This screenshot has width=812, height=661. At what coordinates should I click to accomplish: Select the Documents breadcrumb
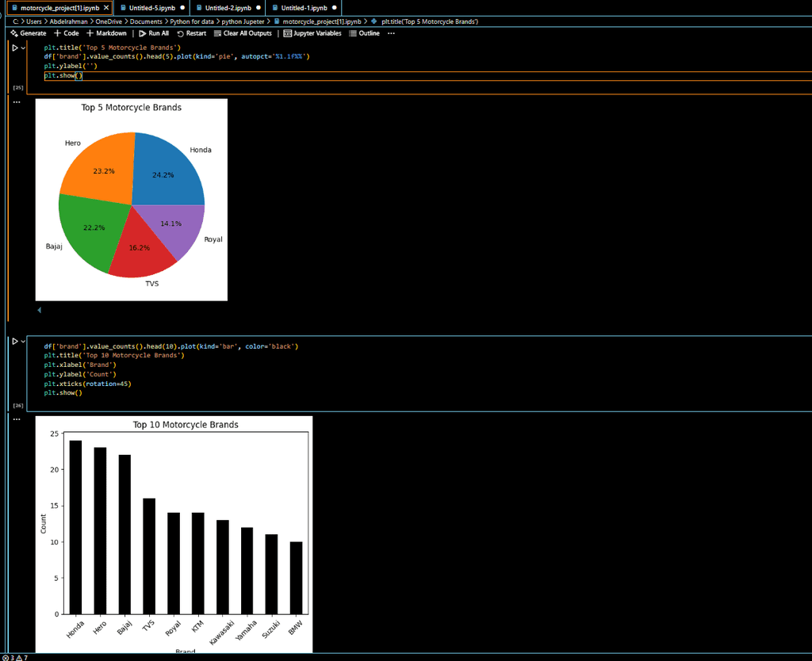point(146,21)
